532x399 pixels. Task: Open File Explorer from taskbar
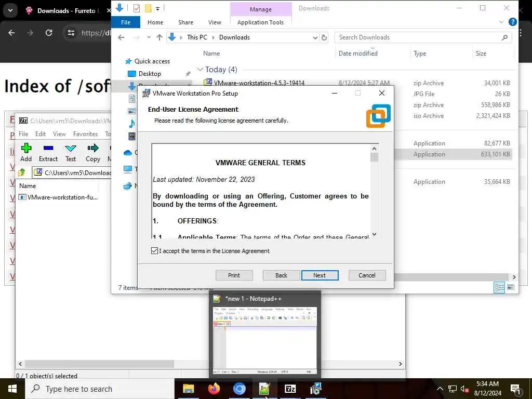[188, 389]
